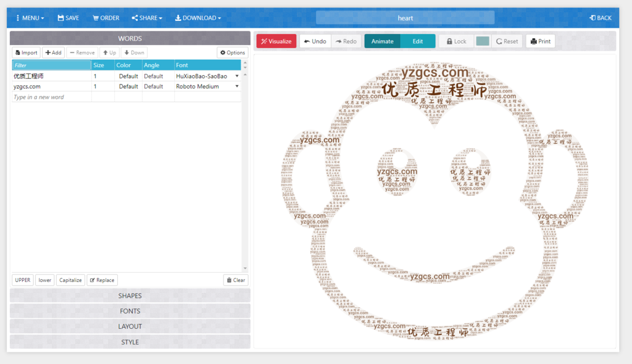This screenshot has width=632, height=364.
Task: Switch to Animate mode
Action: pyautogui.click(x=382, y=41)
